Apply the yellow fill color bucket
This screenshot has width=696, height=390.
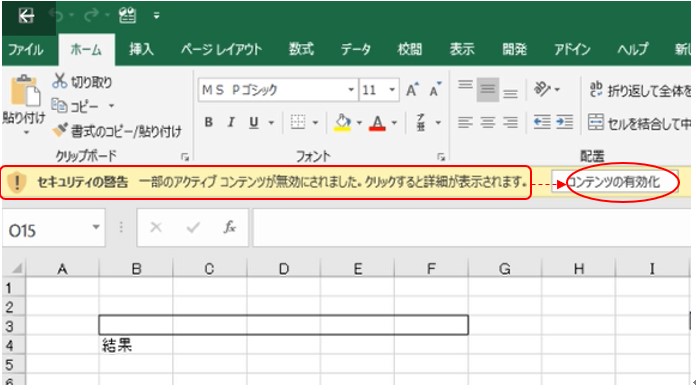[x=342, y=123]
